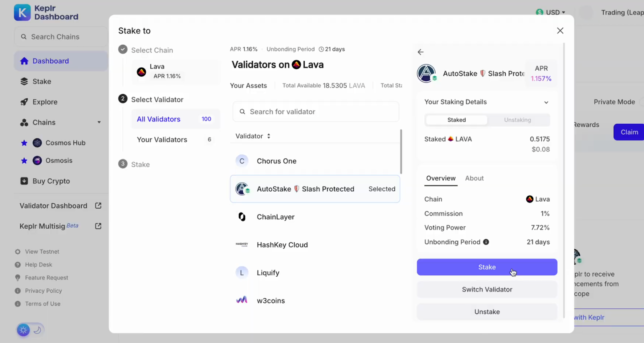
Task: Select the ChainLayer validator row
Action: pyautogui.click(x=315, y=217)
